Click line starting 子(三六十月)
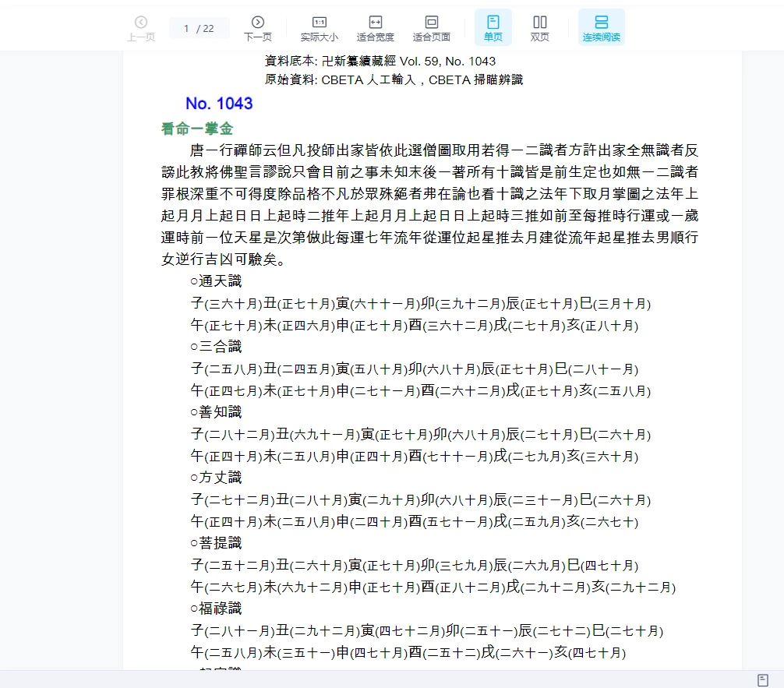Image resolution: width=784 pixels, height=688 pixels. click(421, 303)
